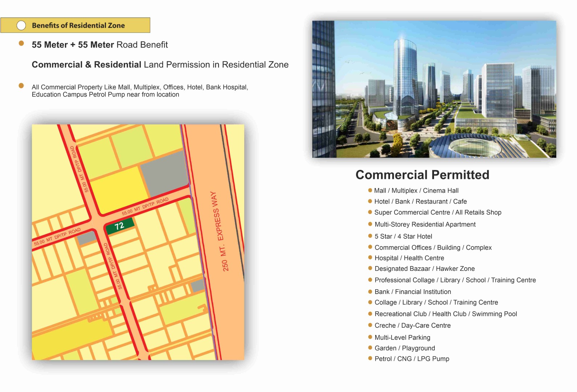Click the Benefits of Residential Zone banner title
The height and width of the screenshot is (392, 577).
[x=78, y=25]
